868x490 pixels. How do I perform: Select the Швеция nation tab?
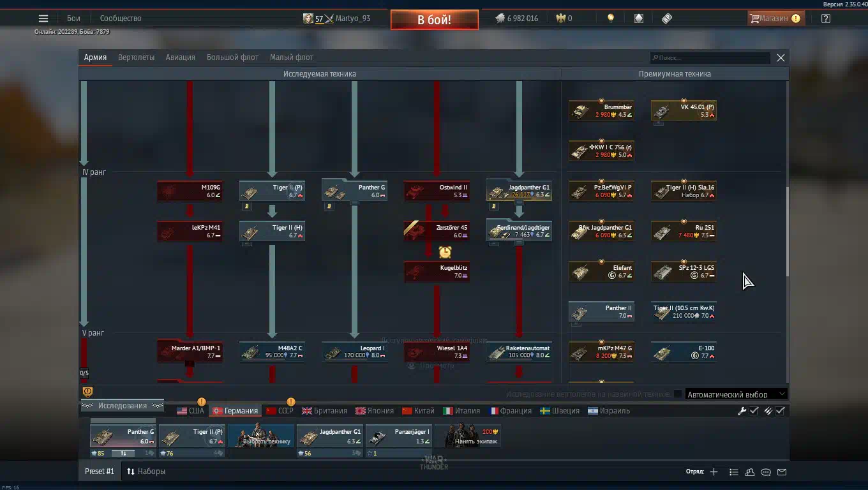tap(560, 411)
